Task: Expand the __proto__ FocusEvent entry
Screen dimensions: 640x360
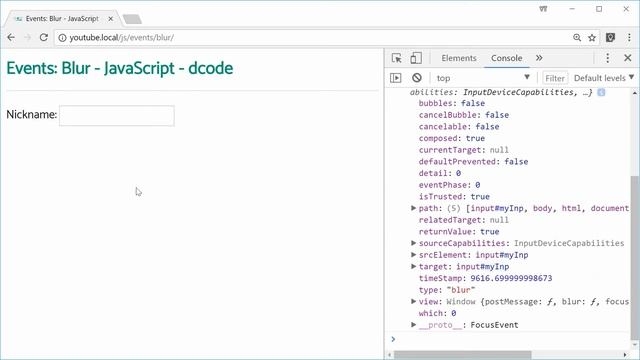Action: point(413,324)
